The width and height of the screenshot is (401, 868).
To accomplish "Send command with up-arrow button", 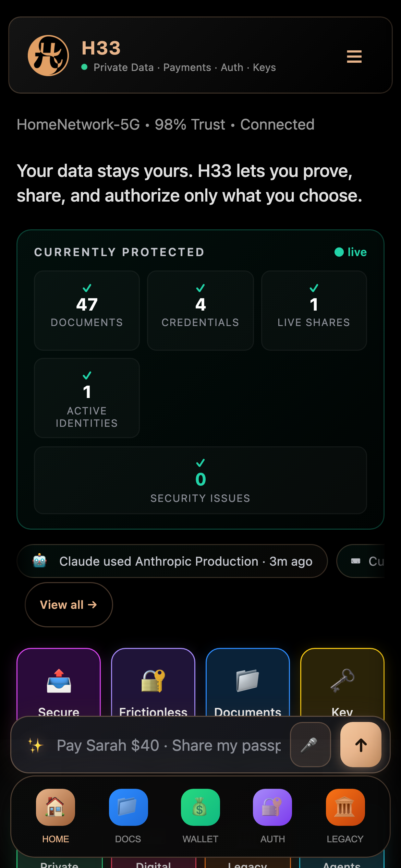I will pyautogui.click(x=361, y=745).
